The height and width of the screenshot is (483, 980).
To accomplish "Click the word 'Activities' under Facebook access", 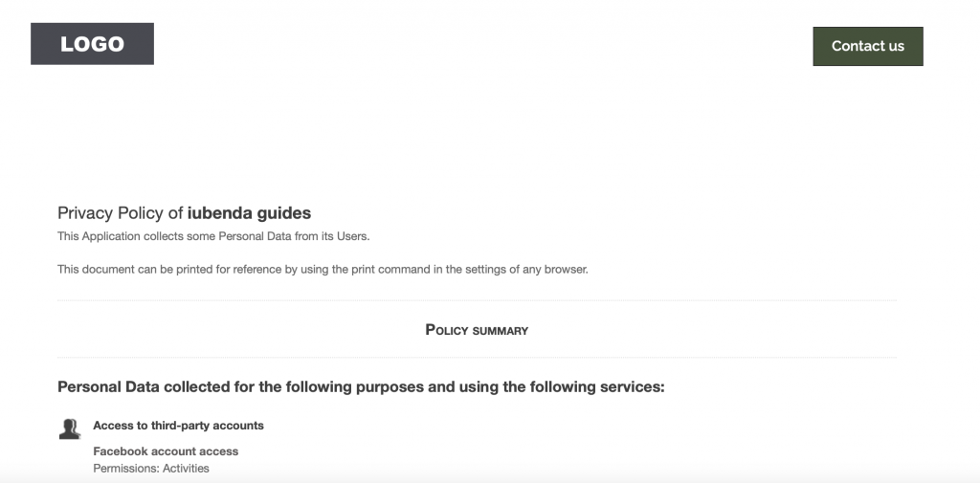I will pyautogui.click(x=185, y=469).
